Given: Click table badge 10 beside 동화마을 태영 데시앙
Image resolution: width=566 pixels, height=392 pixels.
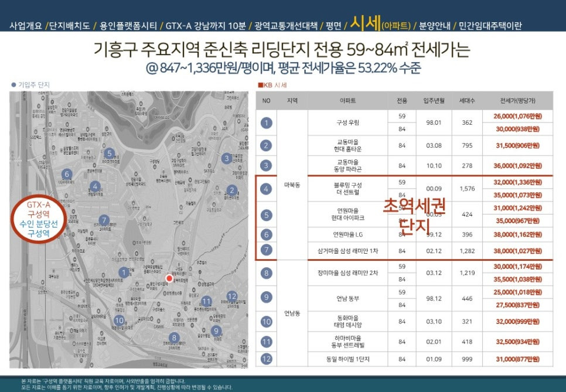Looking at the screenshot, I should pyautogui.click(x=267, y=321).
